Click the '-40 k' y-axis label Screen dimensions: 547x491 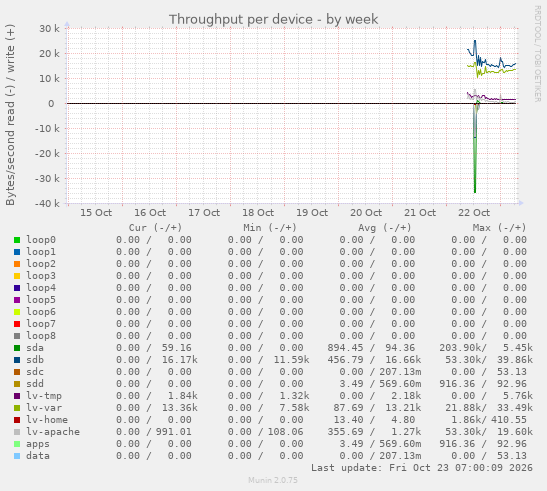47,203
